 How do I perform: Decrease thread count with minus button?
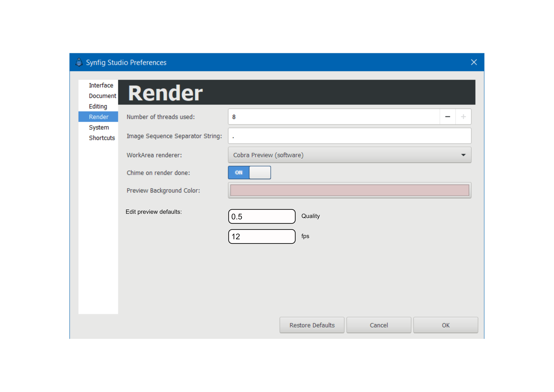coord(447,117)
